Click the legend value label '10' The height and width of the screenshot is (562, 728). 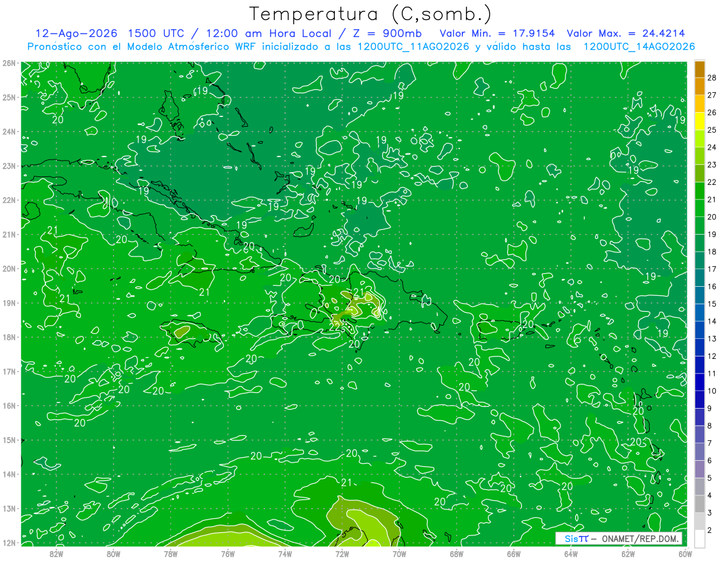point(711,390)
